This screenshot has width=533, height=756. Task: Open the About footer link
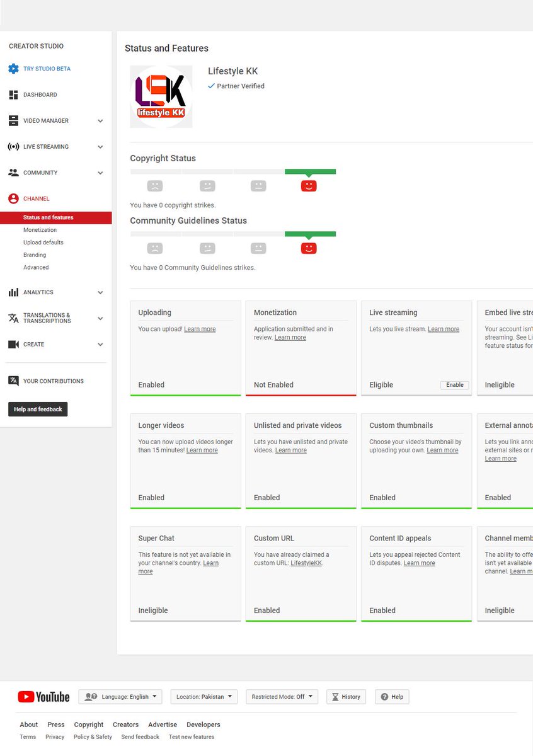[x=29, y=724]
